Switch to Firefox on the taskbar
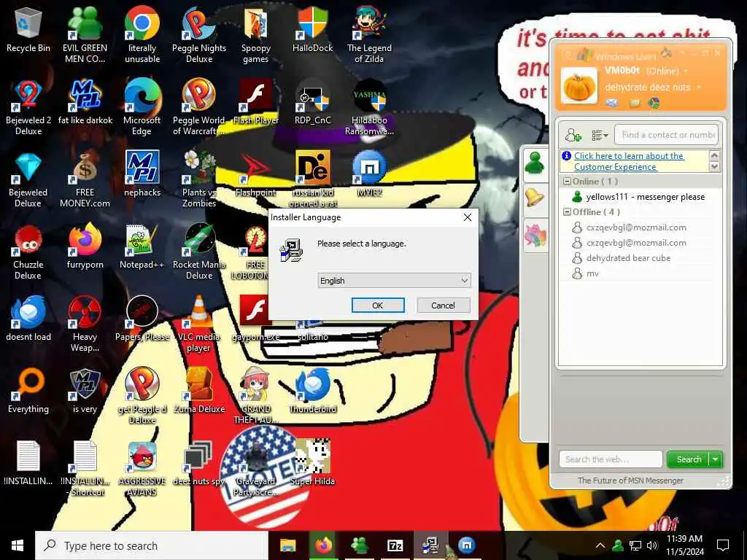 323,545
